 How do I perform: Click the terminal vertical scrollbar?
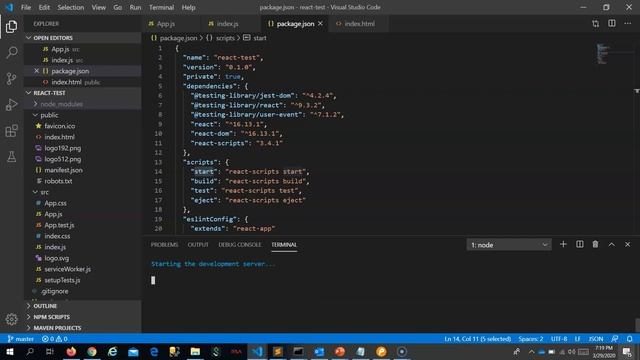[637, 324]
